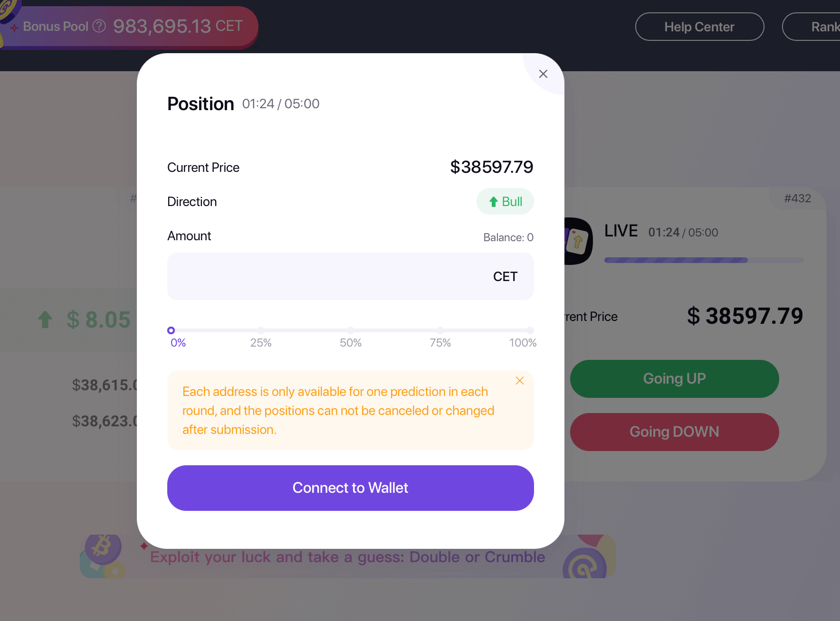Image resolution: width=840 pixels, height=621 pixels.
Task: Choose Going UP prediction
Action: pyautogui.click(x=675, y=379)
